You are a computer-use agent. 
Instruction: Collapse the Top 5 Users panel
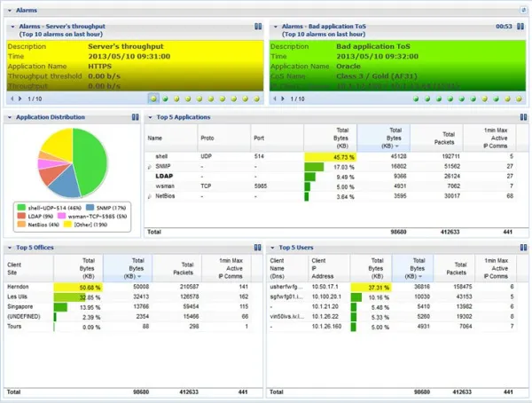click(274, 247)
